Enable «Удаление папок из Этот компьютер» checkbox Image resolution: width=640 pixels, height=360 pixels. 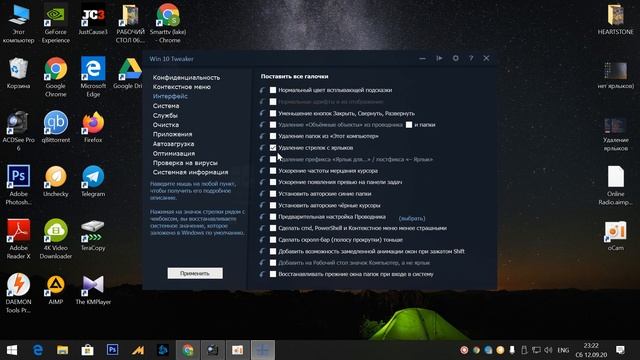[273, 136]
